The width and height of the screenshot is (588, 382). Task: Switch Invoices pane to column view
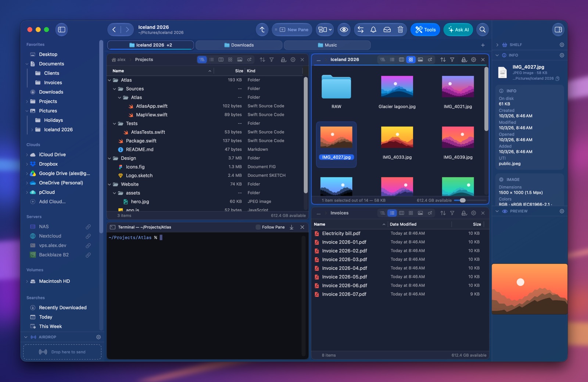coord(401,213)
